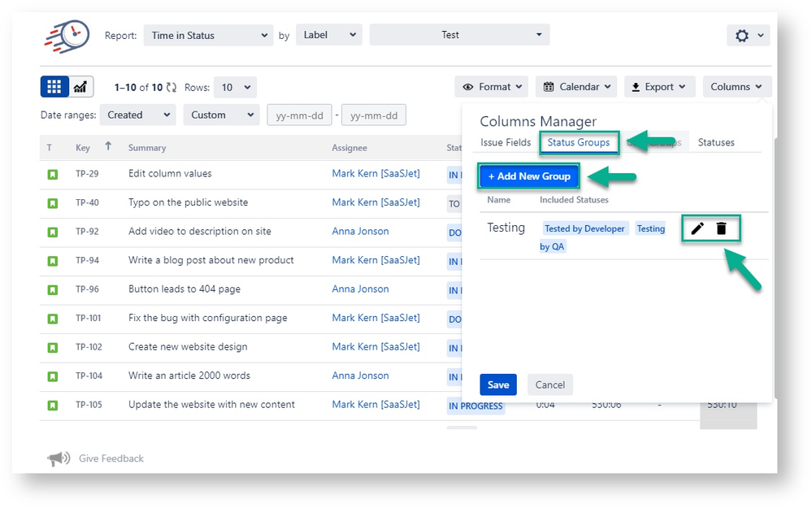Switch to the Issue Fields tab
This screenshot has height=508, width=812.
pos(505,141)
